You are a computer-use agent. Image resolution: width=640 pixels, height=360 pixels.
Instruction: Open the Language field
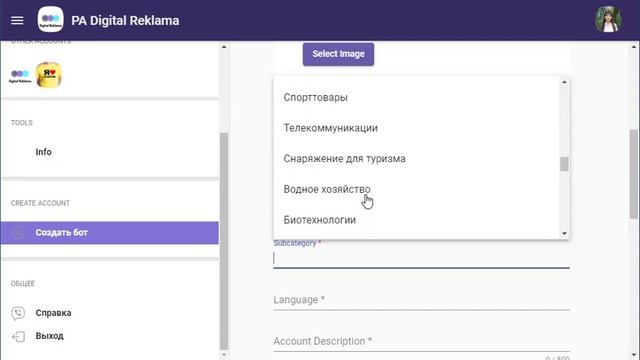(x=421, y=300)
